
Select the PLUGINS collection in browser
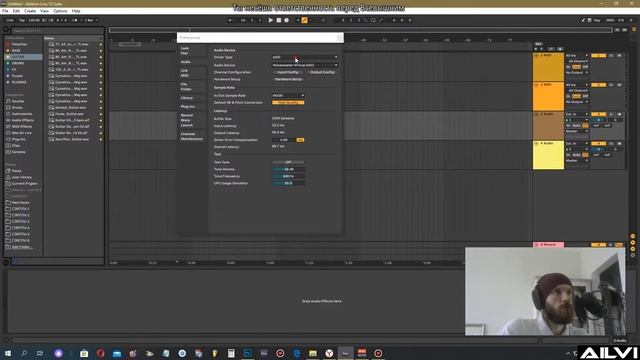click(x=19, y=82)
